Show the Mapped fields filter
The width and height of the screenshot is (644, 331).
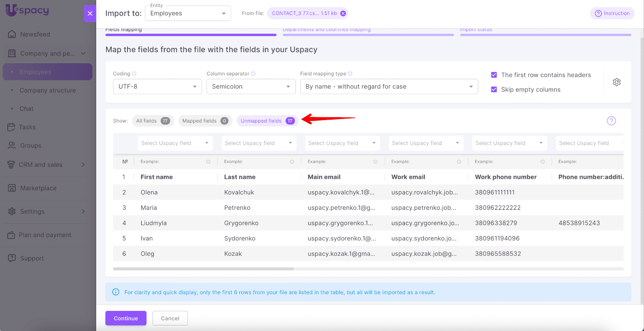205,121
